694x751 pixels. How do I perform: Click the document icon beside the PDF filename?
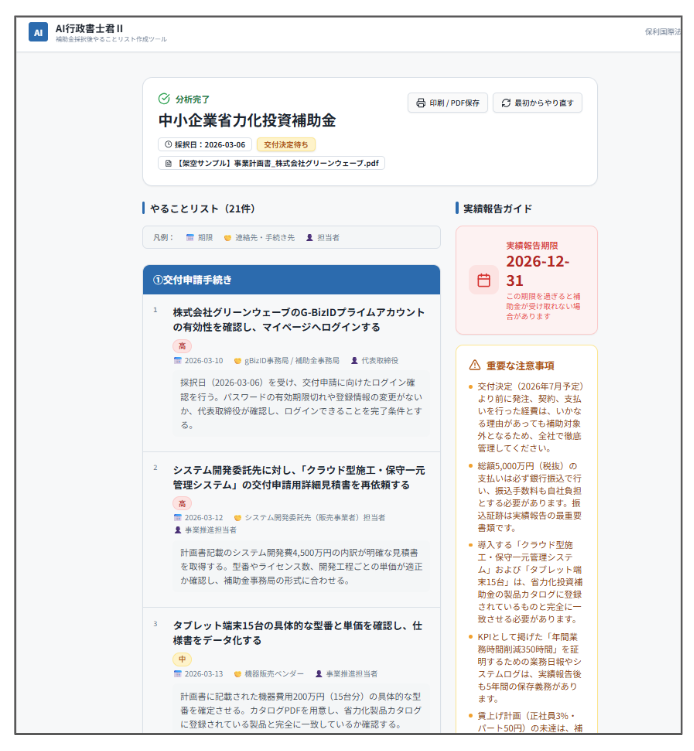click(168, 163)
